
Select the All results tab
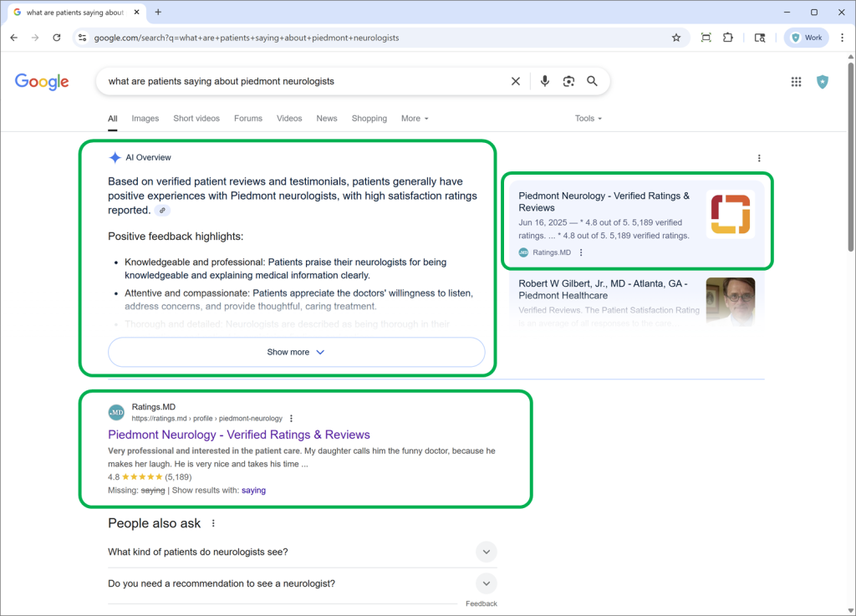(113, 119)
